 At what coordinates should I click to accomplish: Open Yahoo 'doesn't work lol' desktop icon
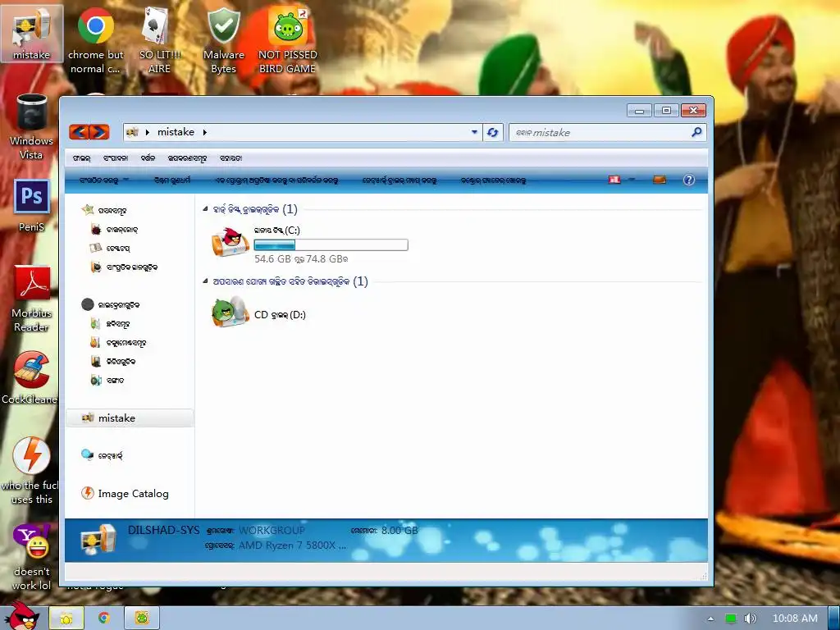(32, 557)
